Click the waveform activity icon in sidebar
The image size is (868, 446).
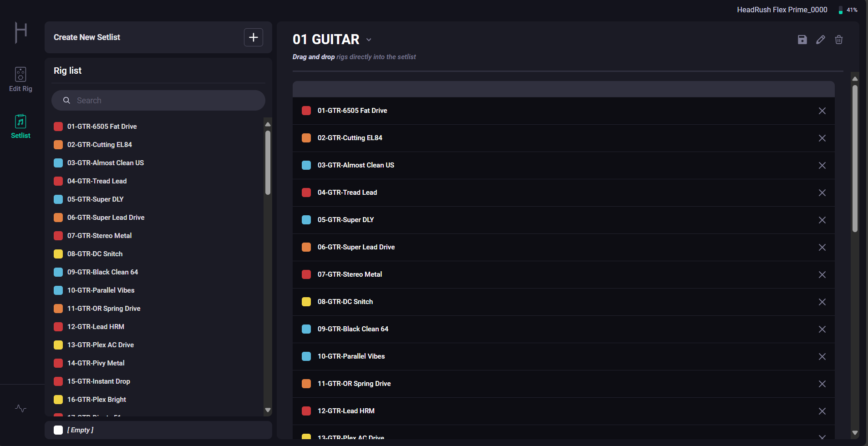pyautogui.click(x=20, y=408)
